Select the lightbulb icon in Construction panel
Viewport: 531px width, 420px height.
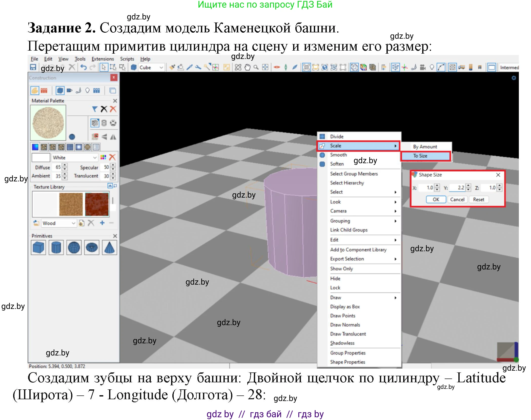[87, 91]
